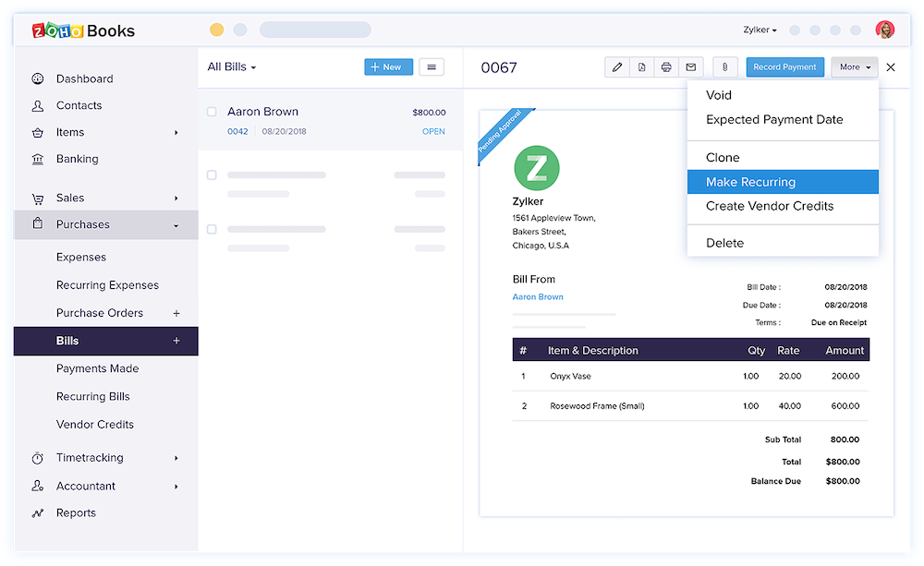Open Purchase Orders
Image resolution: width=924 pixels, height=566 pixels.
100,313
